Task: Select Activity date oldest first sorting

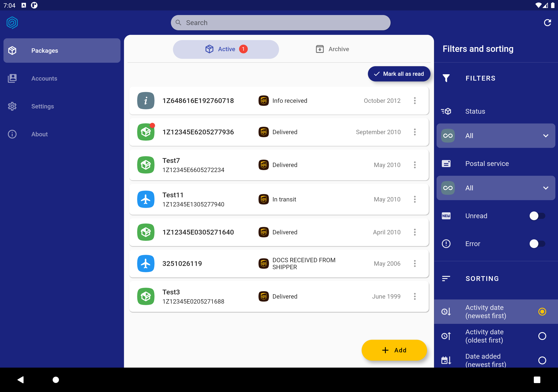Action: (496, 336)
